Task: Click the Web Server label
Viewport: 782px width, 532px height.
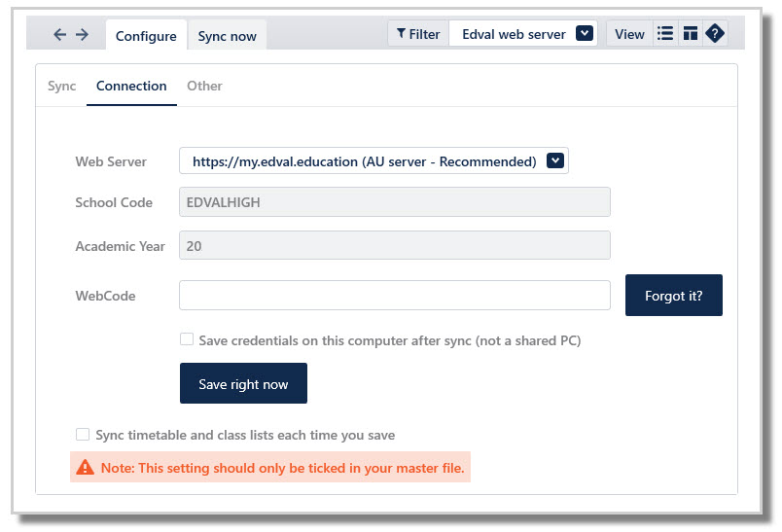Action: (x=111, y=161)
